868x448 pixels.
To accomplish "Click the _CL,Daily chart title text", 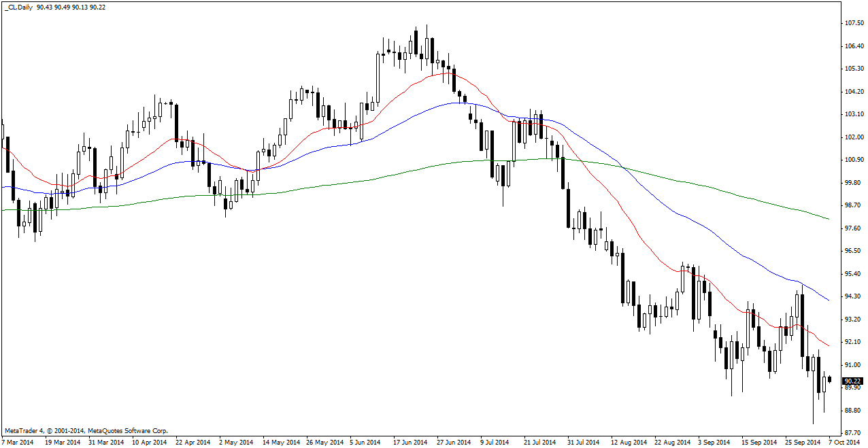I will pos(19,7).
